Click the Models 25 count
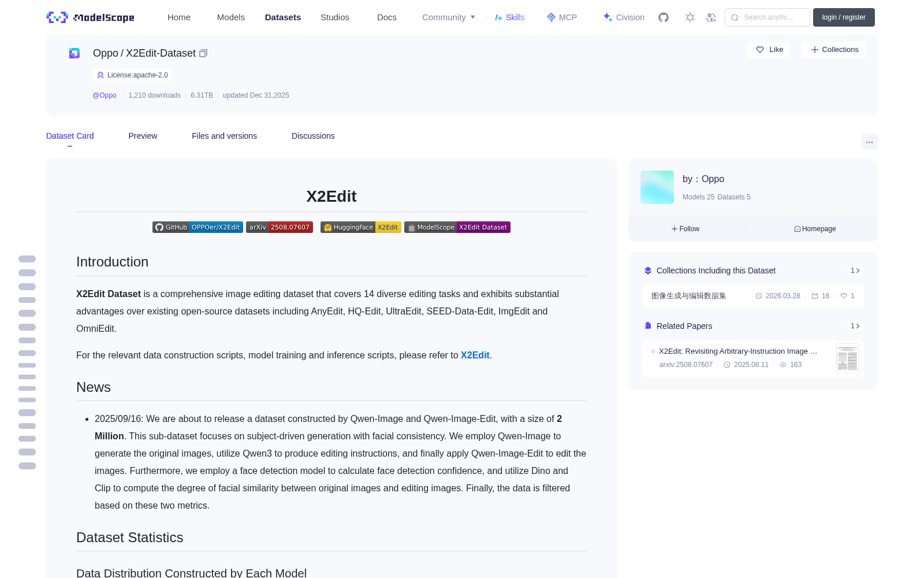Viewport: 924px width, 578px height. tap(698, 197)
